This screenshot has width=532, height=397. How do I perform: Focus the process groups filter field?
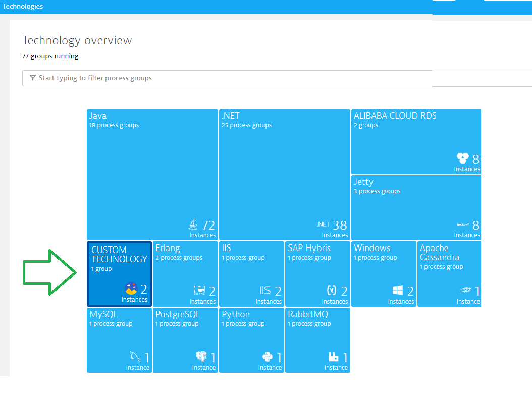pos(277,78)
